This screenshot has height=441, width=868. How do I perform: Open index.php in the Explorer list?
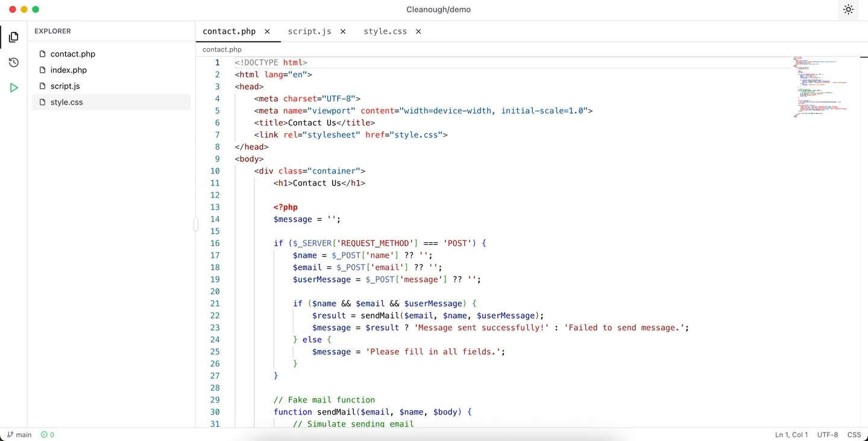111,70
